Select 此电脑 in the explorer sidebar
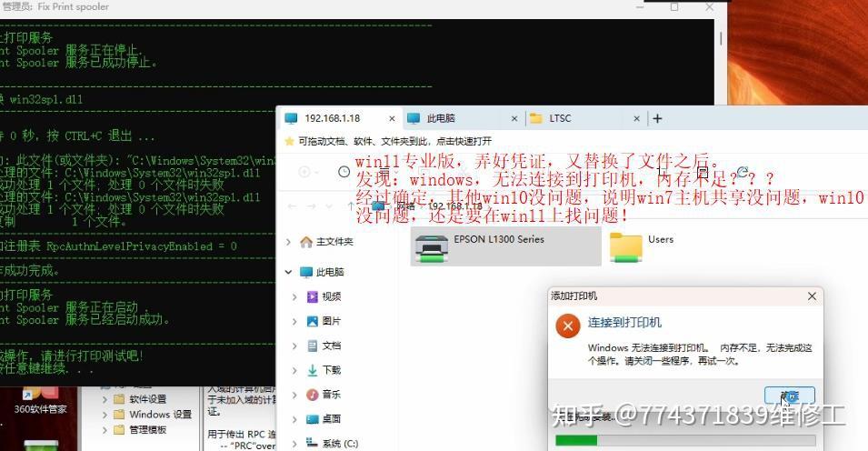868x451 pixels. pyautogui.click(x=330, y=272)
